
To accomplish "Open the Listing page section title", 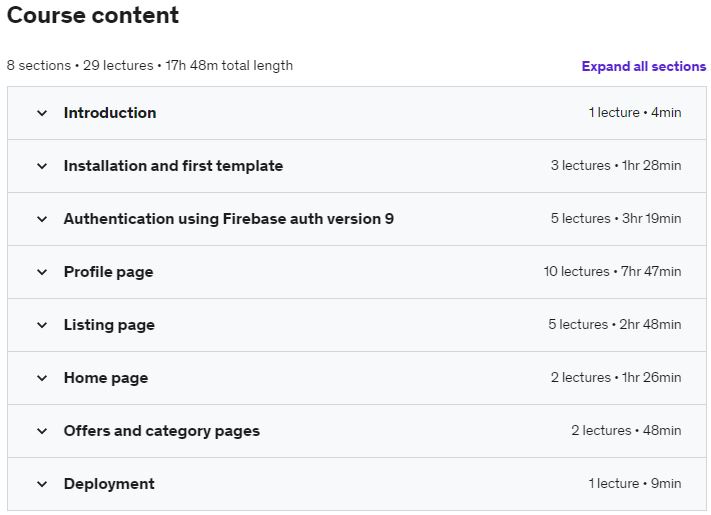I will [109, 325].
